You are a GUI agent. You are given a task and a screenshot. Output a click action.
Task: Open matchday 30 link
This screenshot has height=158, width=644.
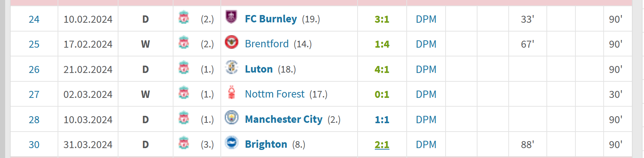pos(34,144)
